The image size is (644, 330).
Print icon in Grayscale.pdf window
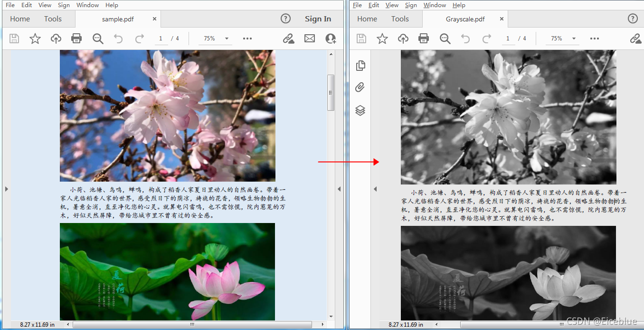(x=424, y=39)
